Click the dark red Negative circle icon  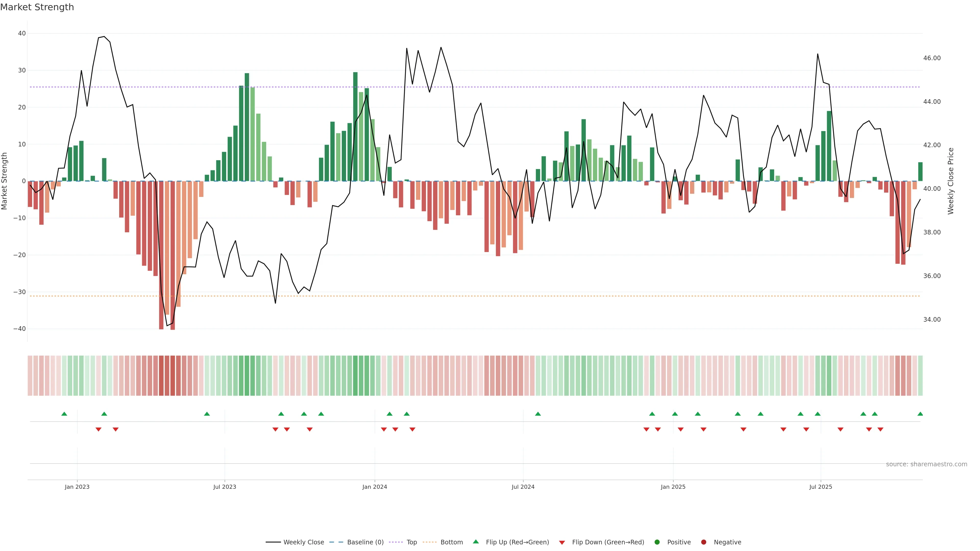pos(703,542)
